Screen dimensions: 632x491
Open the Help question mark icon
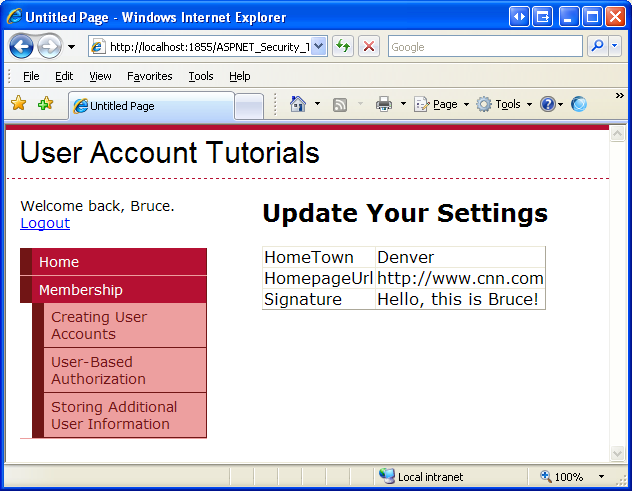click(x=547, y=104)
